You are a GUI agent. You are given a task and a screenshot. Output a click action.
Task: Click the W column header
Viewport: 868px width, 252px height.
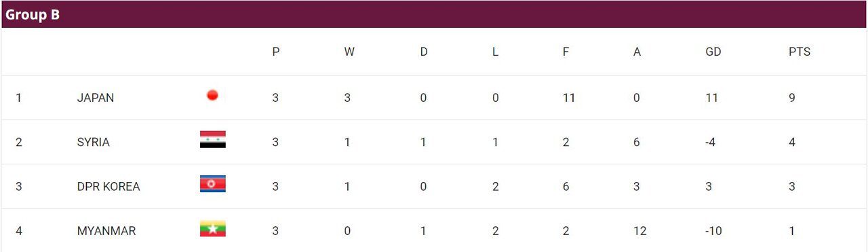(349, 52)
